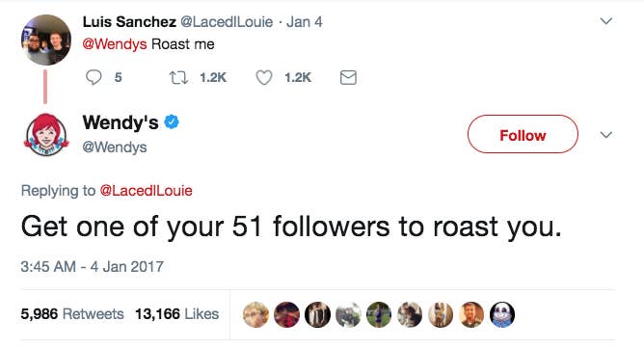Click Wendy's blue verified badge
The height and width of the screenshot is (348, 644).
tap(172, 122)
